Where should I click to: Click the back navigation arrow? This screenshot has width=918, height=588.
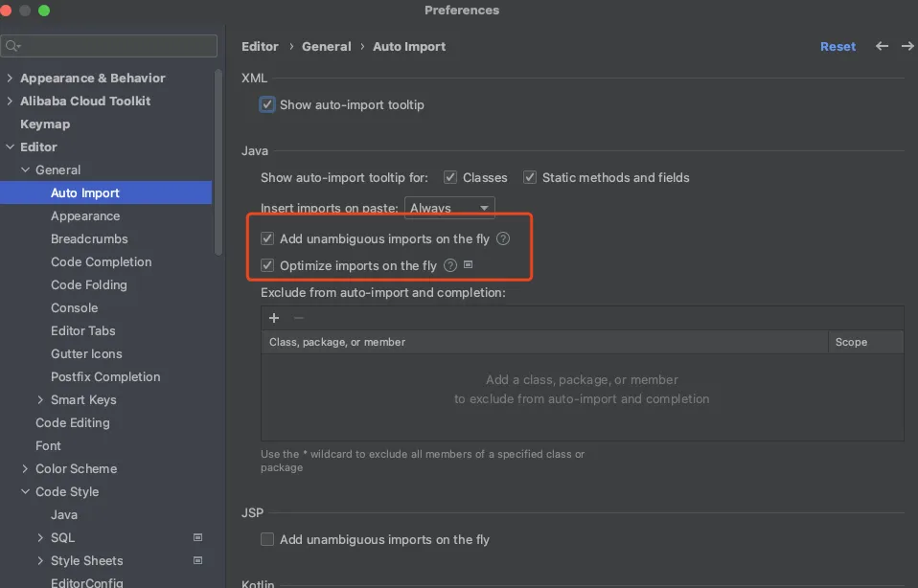click(x=882, y=46)
